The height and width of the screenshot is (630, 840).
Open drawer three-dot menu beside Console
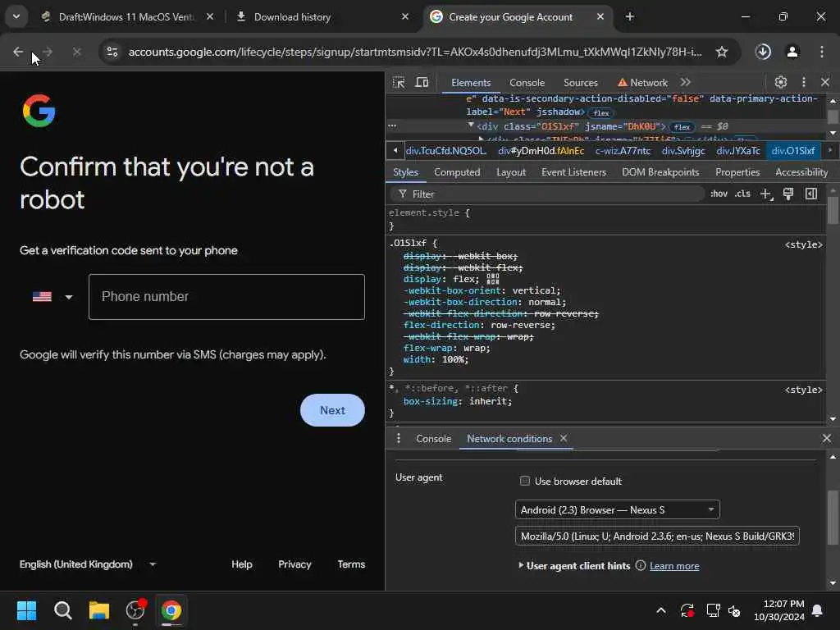pos(398,438)
